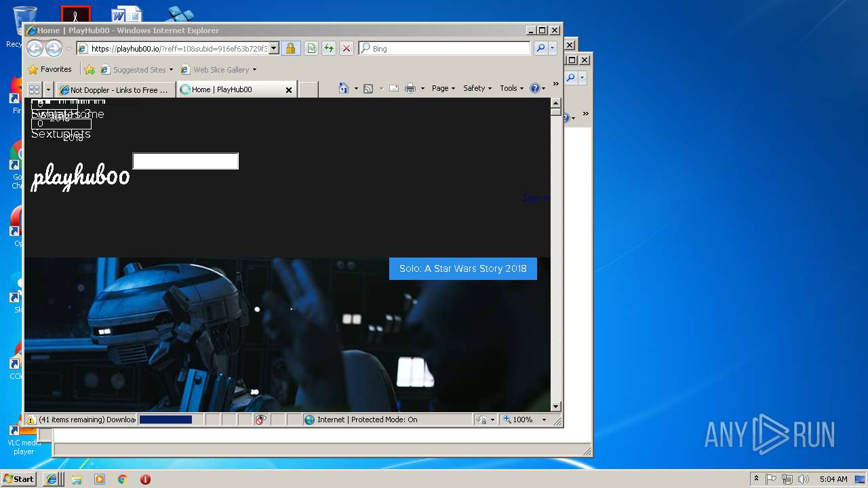Screen dimensions: 868x488
Task: Close the Home | PlayHub00 tab
Action: 289,89
